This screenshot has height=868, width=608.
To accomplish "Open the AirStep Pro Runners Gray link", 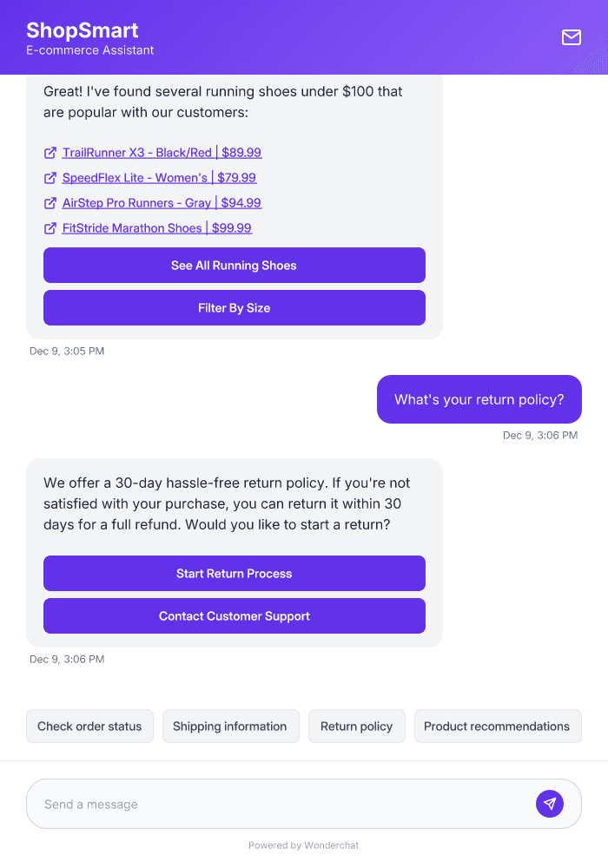I will [162, 202].
